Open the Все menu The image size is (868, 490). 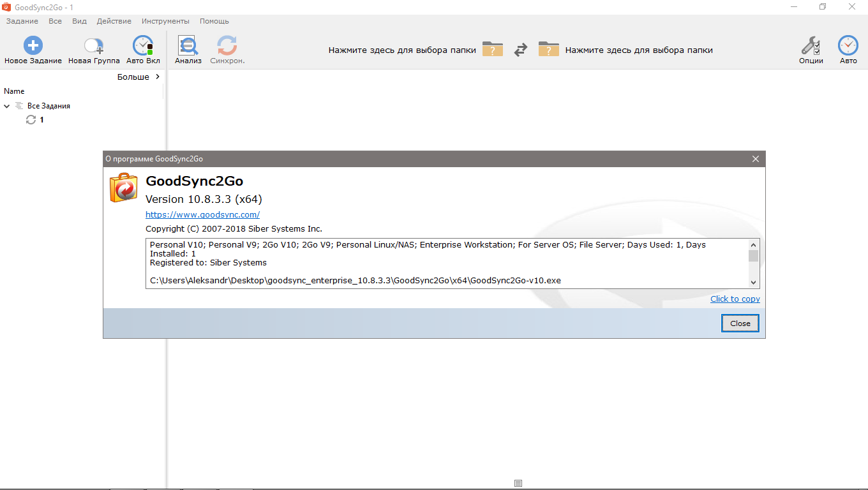55,21
